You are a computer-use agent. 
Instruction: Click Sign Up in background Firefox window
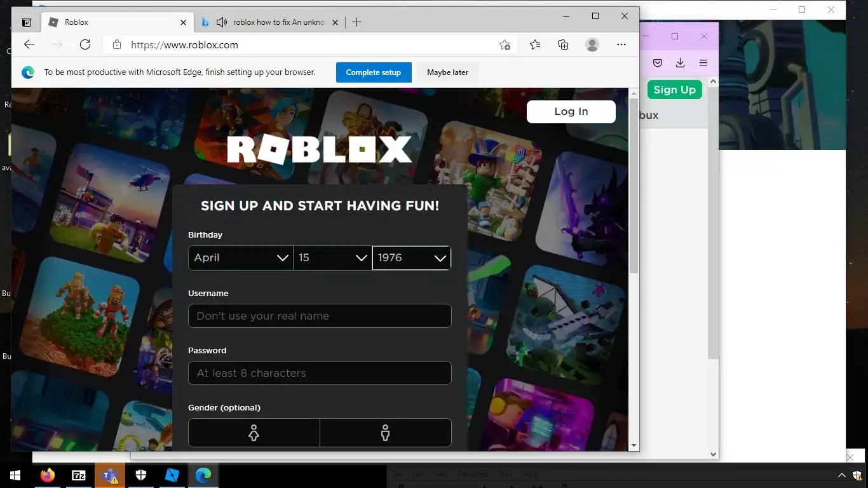pos(674,90)
